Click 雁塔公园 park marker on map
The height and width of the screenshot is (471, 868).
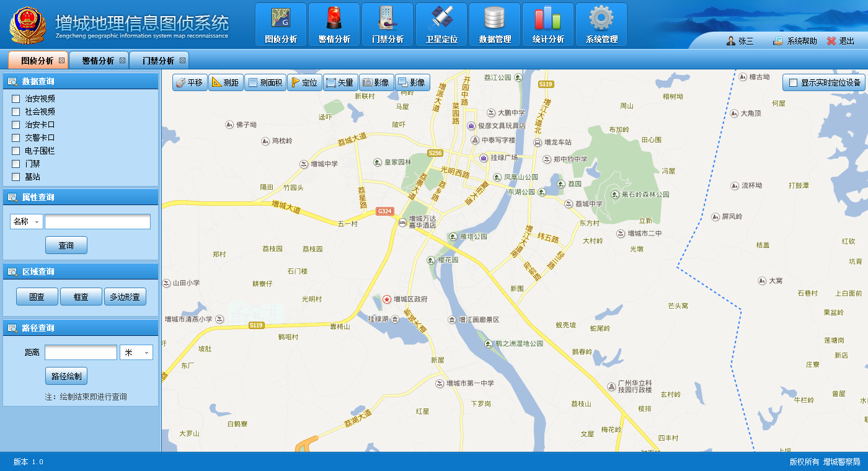pos(453,237)
